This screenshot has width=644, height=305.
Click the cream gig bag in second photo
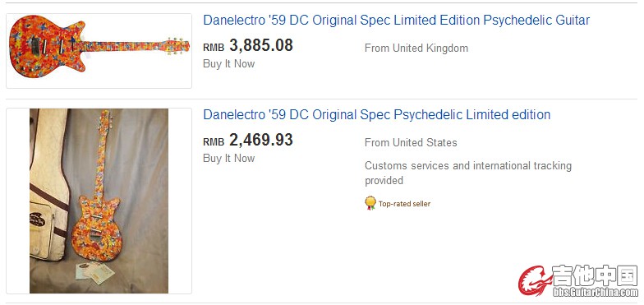(x=48, y=184)
